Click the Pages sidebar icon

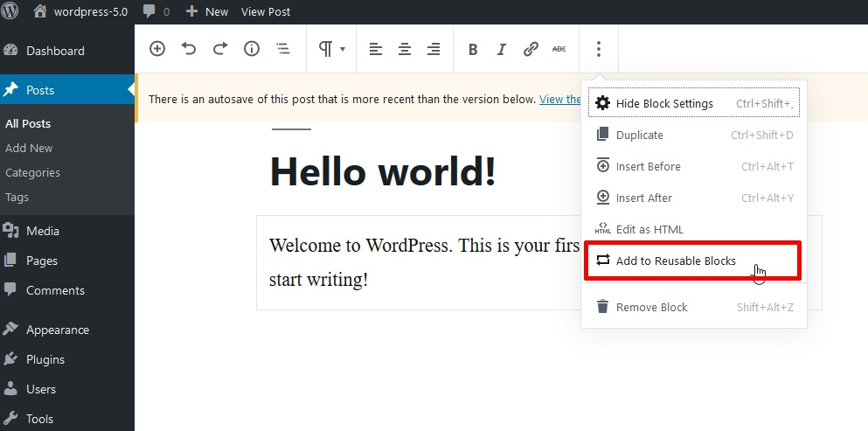click(x=10, y=260)
